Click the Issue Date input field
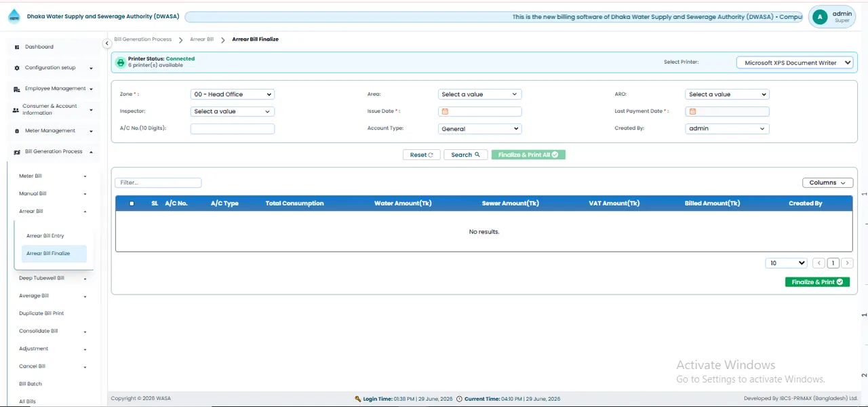868x407 pixels. pos(479,111)
